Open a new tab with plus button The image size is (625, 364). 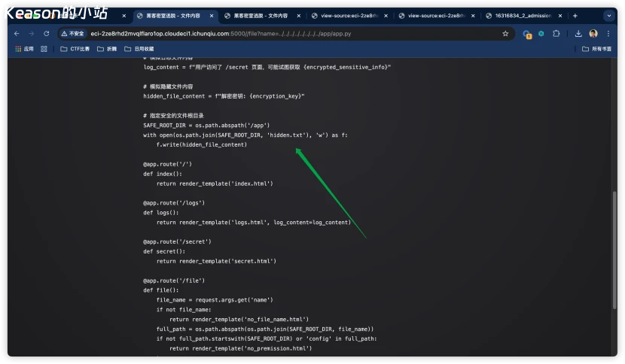pyautogui.click(x=575, y=15)
